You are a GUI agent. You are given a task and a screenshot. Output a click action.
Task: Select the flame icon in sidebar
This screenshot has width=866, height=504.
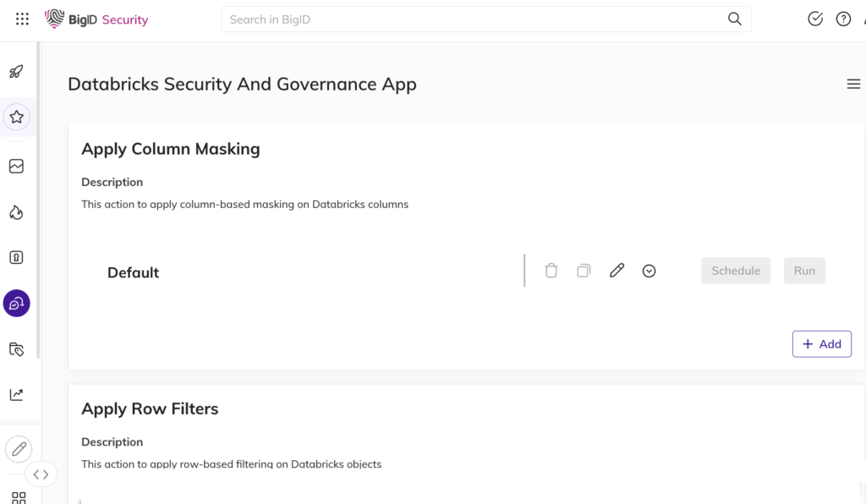pyautogui.click(x=17, y=212)
